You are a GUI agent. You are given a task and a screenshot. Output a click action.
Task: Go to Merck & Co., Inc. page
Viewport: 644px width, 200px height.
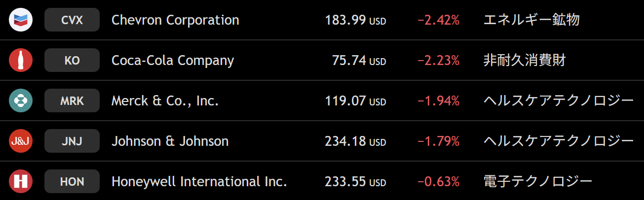coord(165,101)
